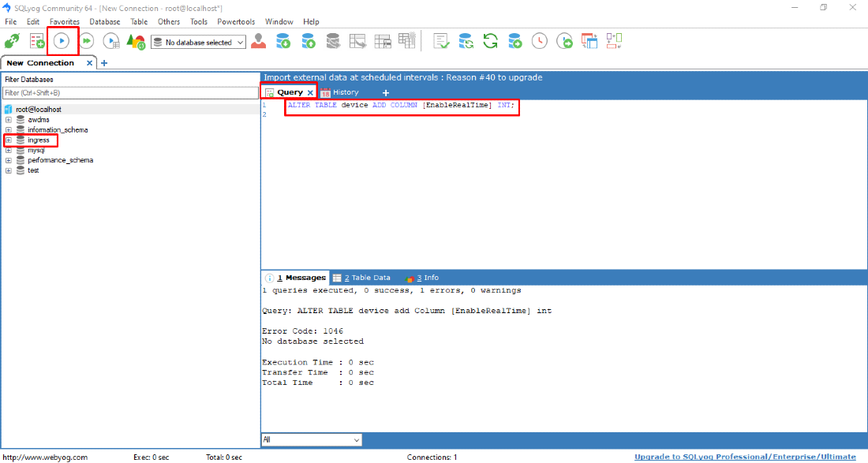Switch to the History tab
The height and width of the screenshot is (463, 868).
pyautogui.click(x=340, y=92)
